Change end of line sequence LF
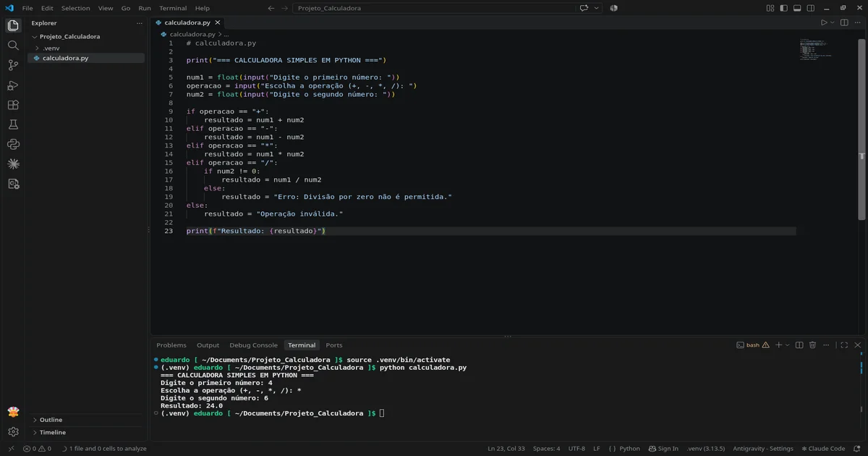The image size is (868, 456). coord(597,449)
